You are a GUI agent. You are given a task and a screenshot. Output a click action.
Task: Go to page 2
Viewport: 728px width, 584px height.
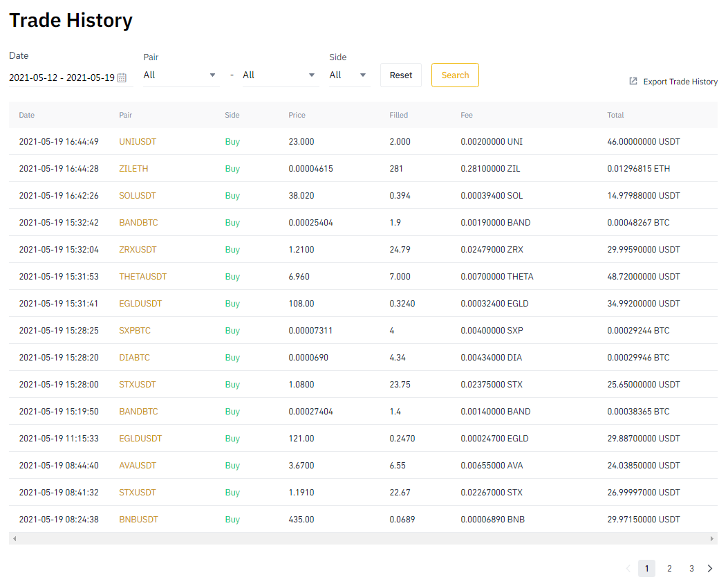(669, 568)
